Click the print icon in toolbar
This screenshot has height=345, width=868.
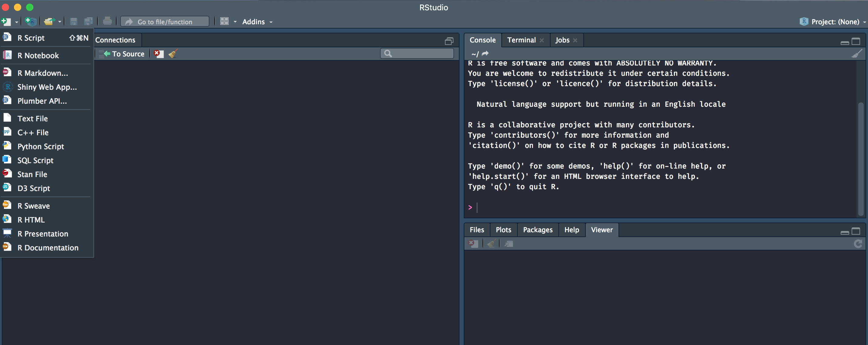click(x=107, y=22)
